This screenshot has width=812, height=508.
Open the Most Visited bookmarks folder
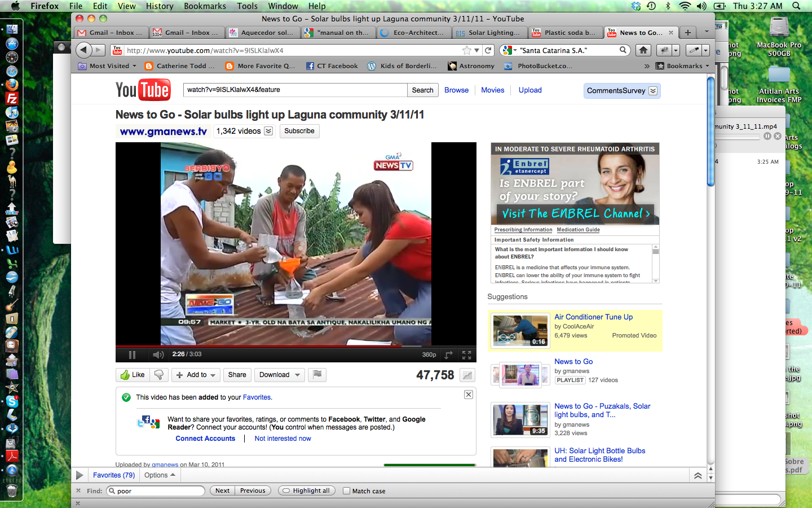[x=107, y=66]
